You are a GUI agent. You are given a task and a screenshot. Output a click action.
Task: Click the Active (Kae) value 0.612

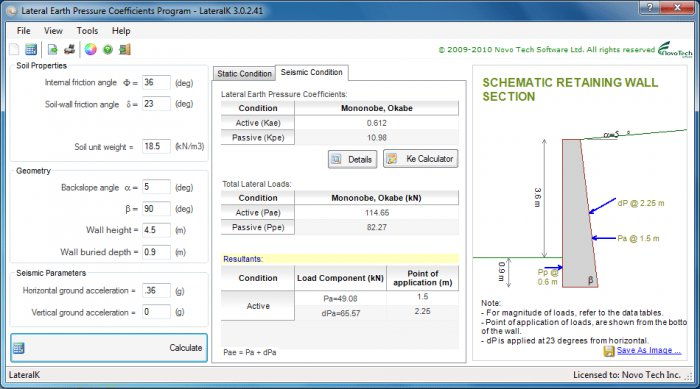coord(376,123)
